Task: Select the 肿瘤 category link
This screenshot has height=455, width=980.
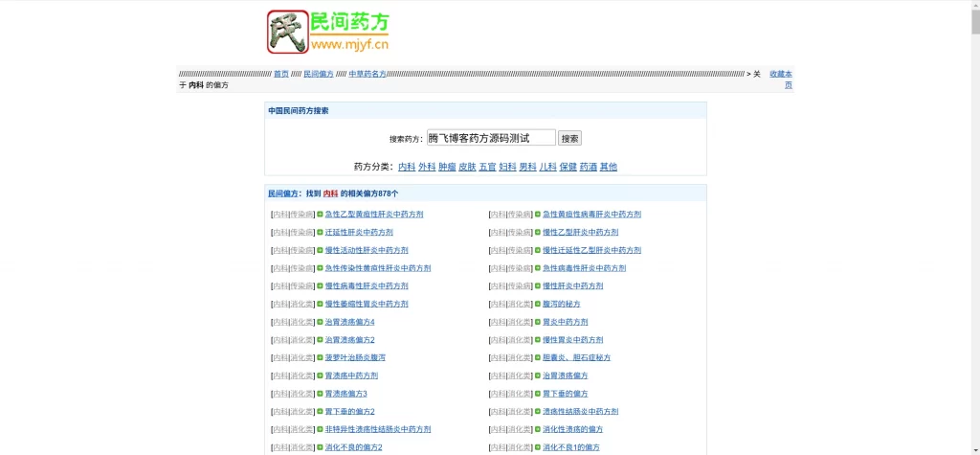Action: click(x=447, y=167)
